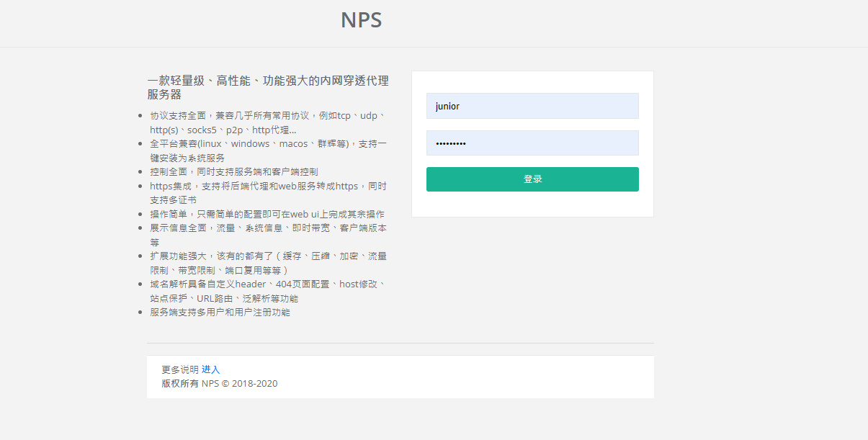The width and height of the screenshot is (868, 440).
Task: Click the 展示信息全面 feature bullet
Action: click(268, 235)
